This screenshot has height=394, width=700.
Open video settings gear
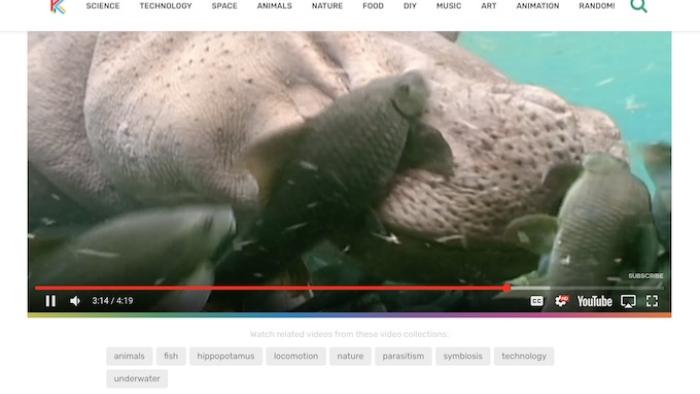(561, 301)
